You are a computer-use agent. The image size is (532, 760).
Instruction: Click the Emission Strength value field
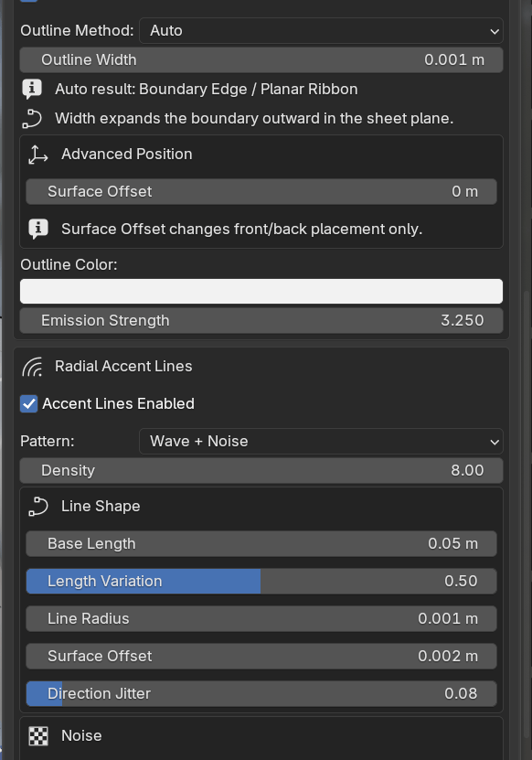261,321
